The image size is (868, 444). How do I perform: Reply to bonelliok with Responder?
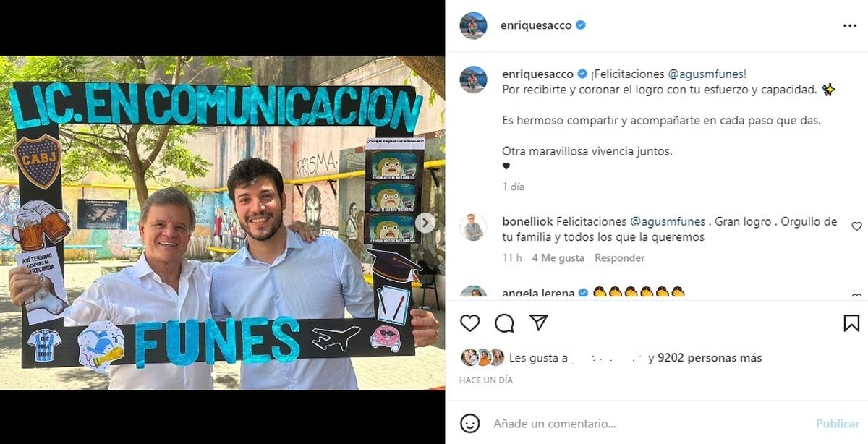point(620,257)
